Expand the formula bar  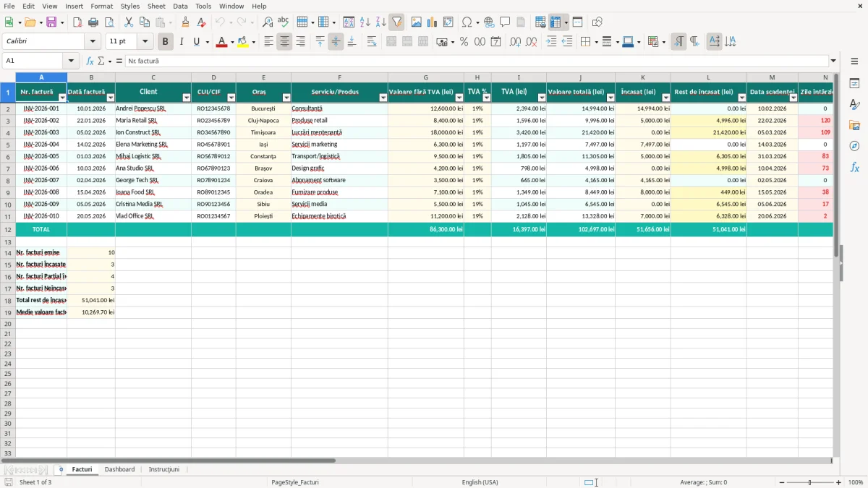(x=833, y=61)
